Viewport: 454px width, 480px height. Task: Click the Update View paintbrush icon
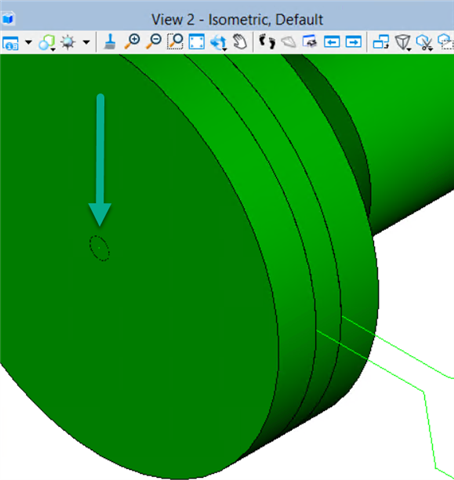(x=109, y=42)
